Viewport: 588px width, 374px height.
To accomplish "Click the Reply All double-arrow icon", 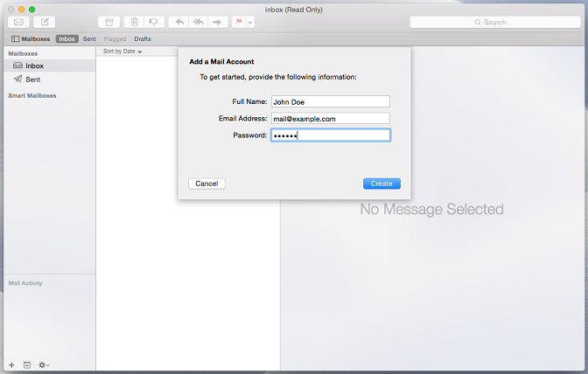I will coord(199,22).
